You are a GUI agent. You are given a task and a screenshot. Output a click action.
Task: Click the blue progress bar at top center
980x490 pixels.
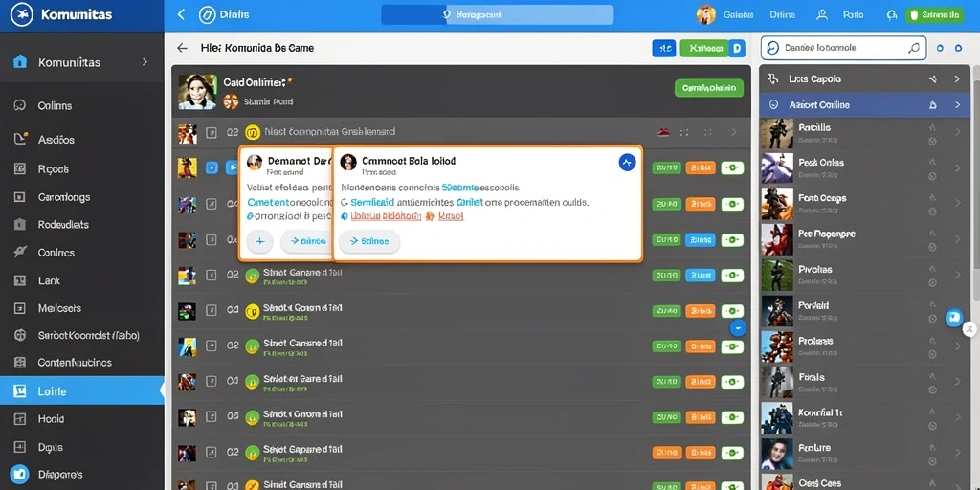pos(497,15)
